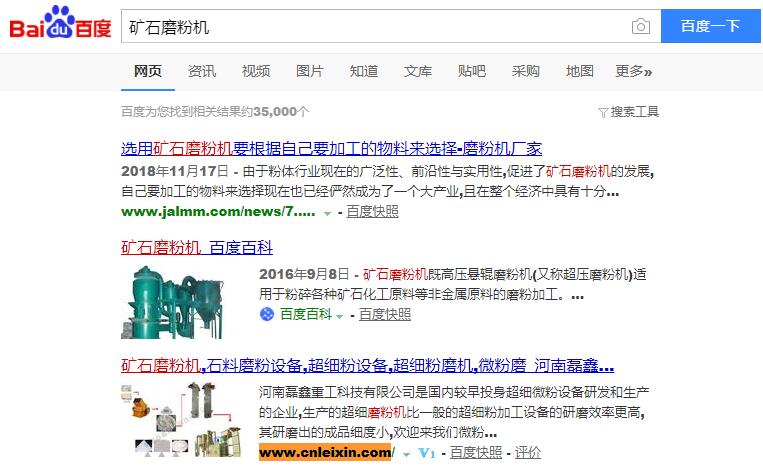This screenshot has height=472, width=763.
Task: Open result 选用矿石磨粉机要根据自己要加工的物料来选择
Action: coord(331,149)
